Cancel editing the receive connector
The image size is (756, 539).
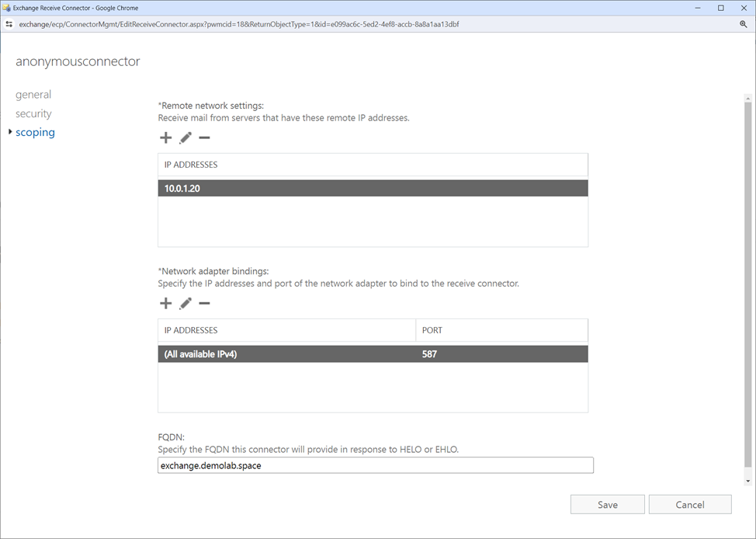point(689,504)
